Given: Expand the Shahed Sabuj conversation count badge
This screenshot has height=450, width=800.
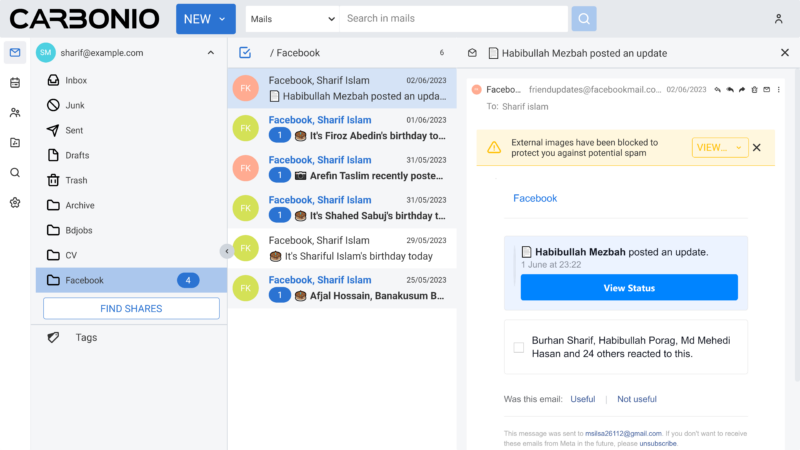Looking at the screenshot, I should tap(280, 216).
